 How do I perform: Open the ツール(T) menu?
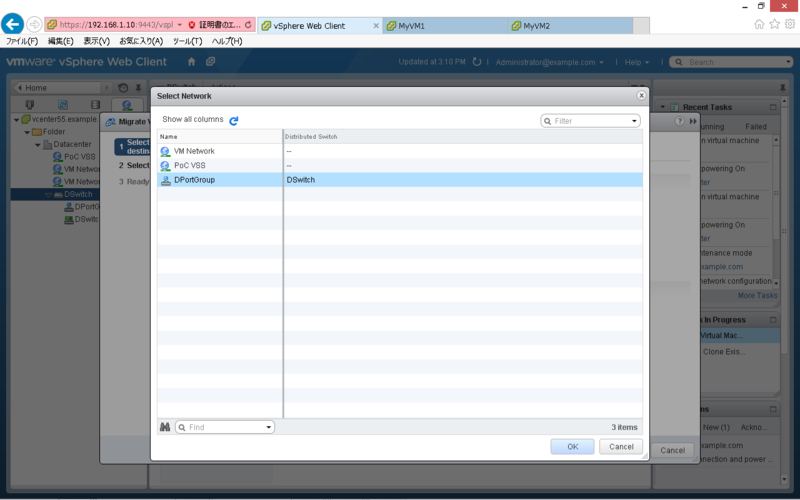(x=187, y=41)
